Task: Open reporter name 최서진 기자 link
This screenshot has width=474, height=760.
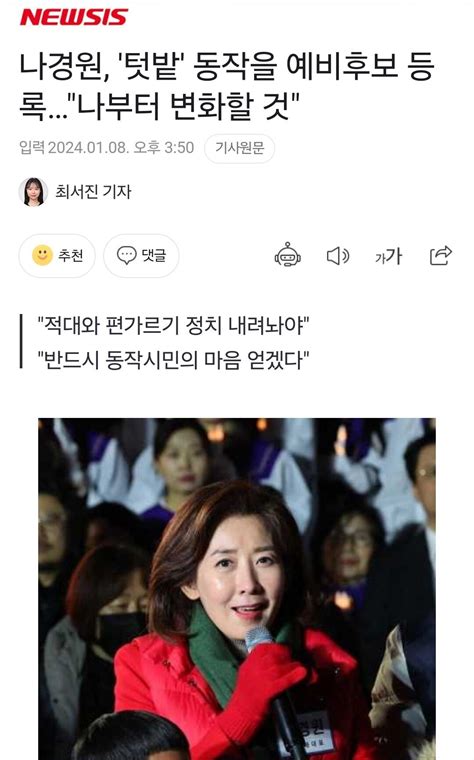Action: (93, 192)
